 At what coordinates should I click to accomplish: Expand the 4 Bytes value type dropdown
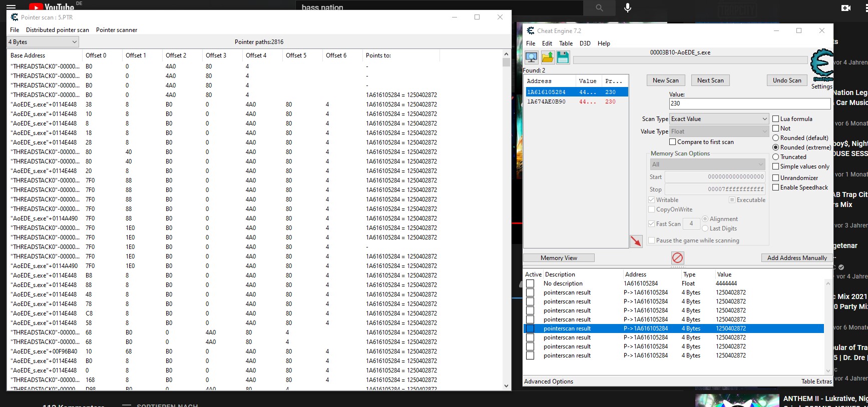point(43,42)
